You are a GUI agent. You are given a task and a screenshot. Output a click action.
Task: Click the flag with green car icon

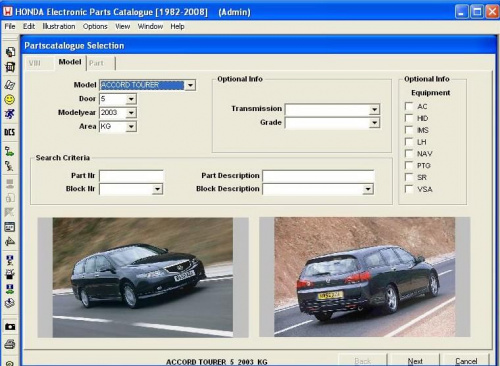point(10,152)
